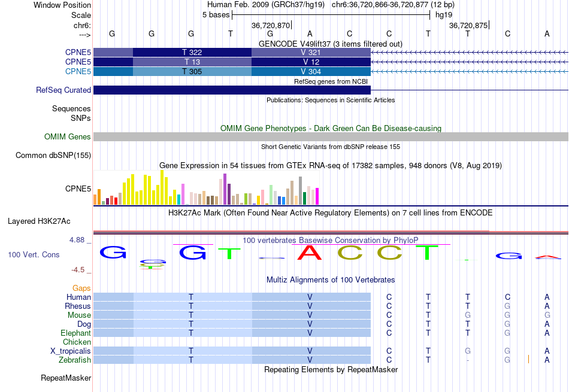This screenshot has height=392, width=569.
Task: Open the RefSeq Curated track label
Action: 63,90
